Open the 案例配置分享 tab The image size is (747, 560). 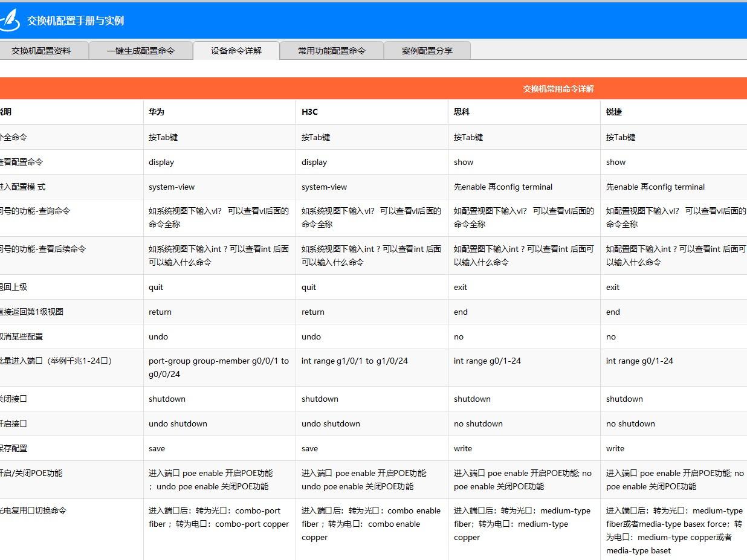[x=427, y=51]
